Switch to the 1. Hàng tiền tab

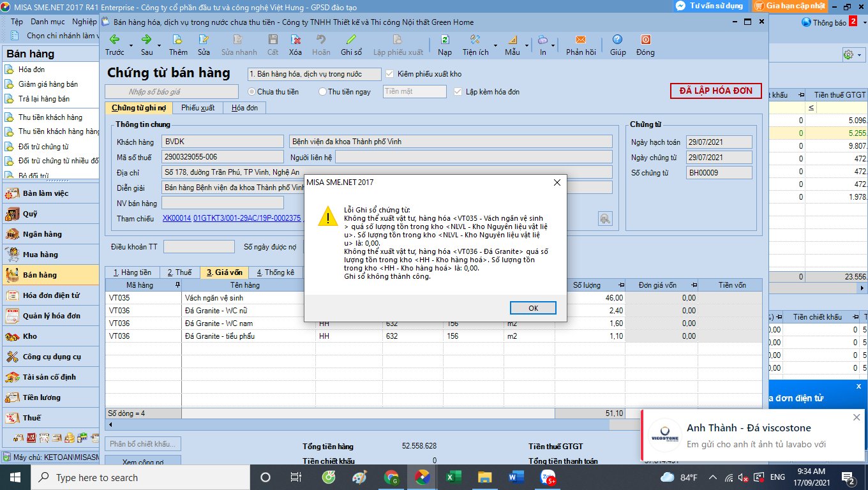coord(132,272)
